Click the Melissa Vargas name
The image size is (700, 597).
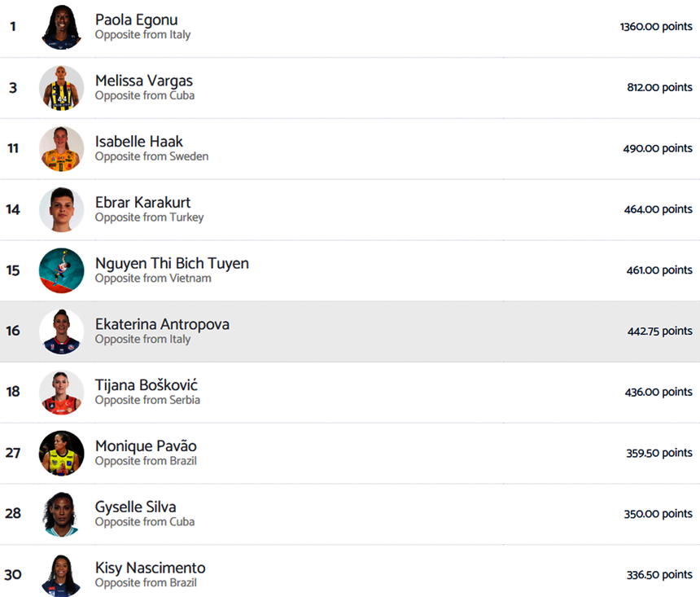click(143, 81)
